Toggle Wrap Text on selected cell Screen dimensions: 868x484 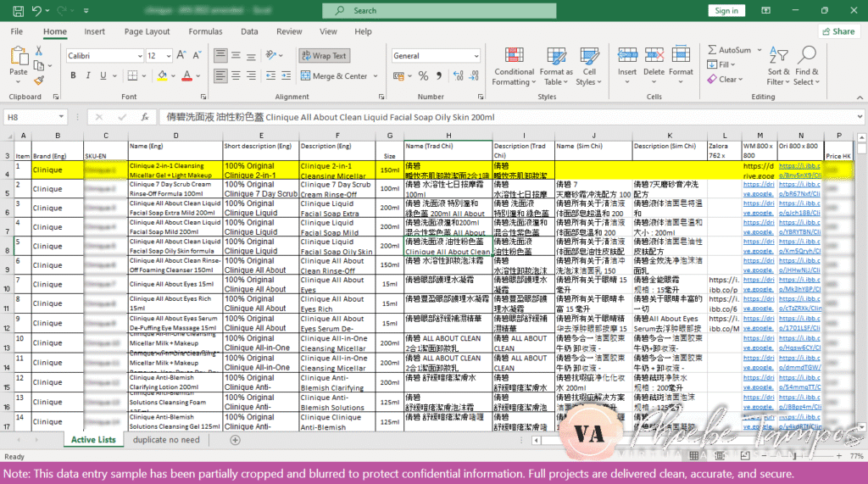(x=325, y=55)
